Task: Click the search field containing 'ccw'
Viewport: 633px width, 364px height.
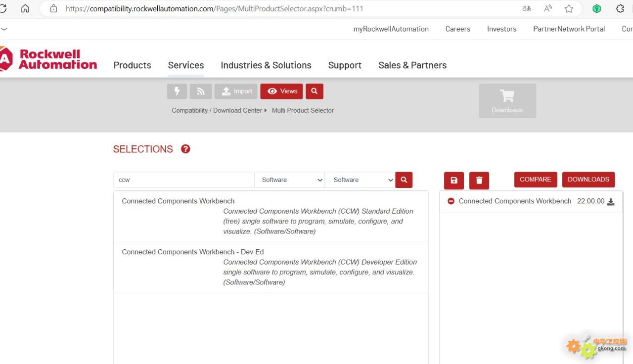Action: tap(184, 180)
